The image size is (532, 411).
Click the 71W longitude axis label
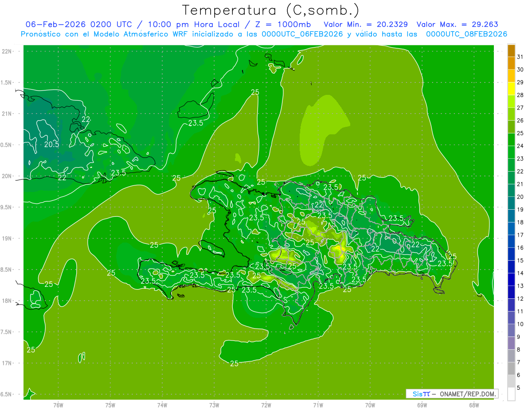pyautogui.click(x=318, y=405)
